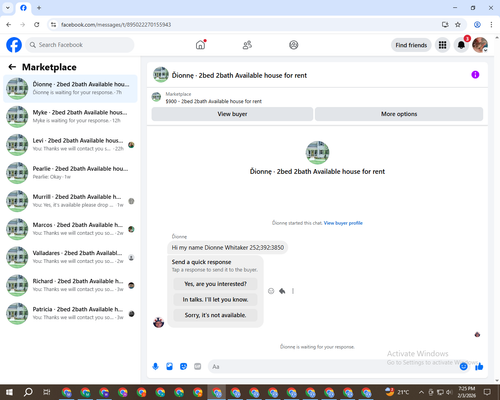The height and width of the screenshot is (400, 500).
Task: Click the large listing image in chat center
Action: (317, 153)
